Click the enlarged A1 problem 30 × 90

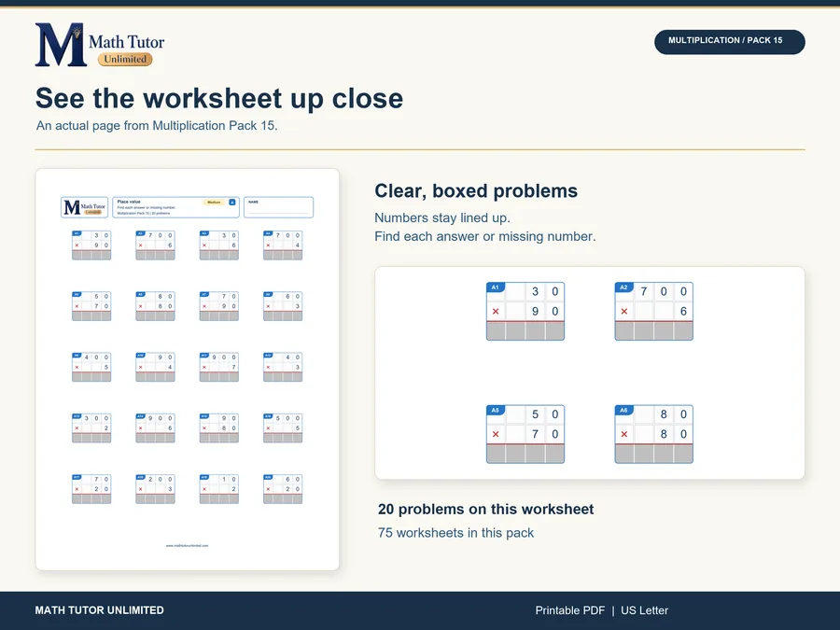(x=525, y=311)
